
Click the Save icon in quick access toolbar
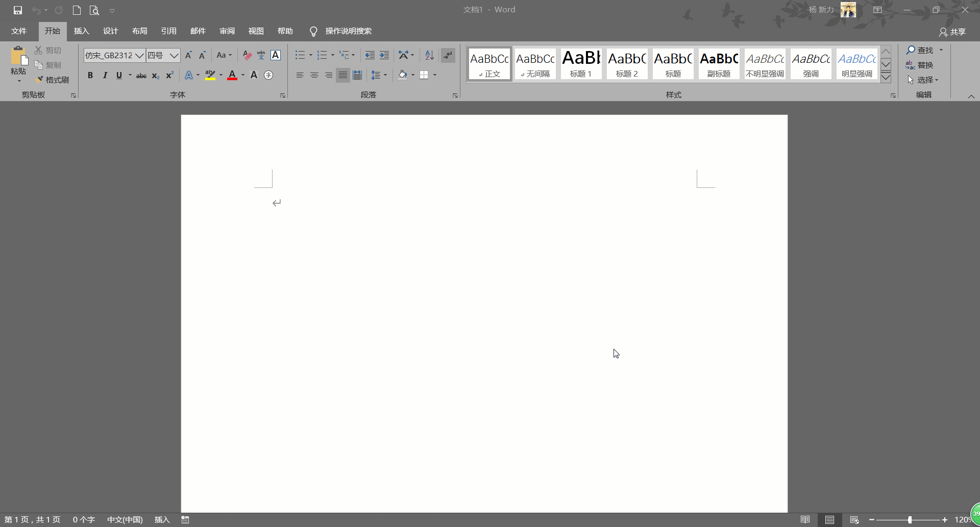point(18,10)
